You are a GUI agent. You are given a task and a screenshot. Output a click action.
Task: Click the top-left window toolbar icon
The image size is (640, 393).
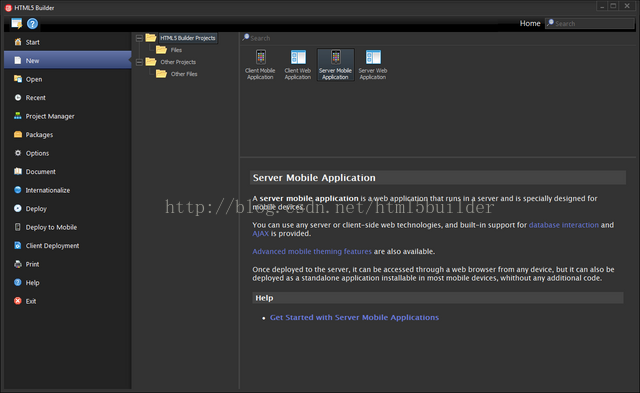point(17,24)
